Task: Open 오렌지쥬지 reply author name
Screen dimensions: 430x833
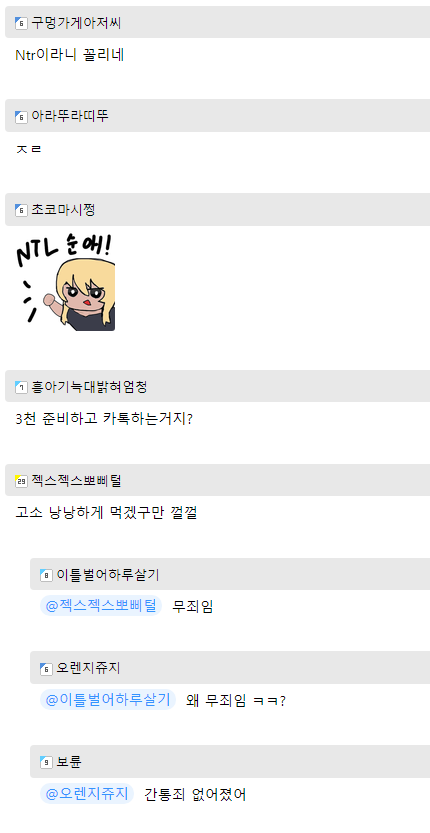Action: tap(88, 668)
